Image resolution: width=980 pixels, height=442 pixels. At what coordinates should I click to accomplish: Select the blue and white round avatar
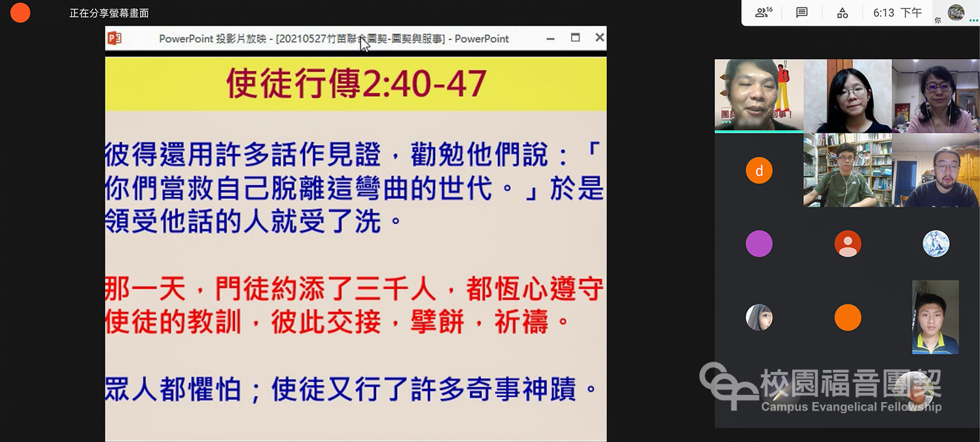[x=936, y=244]
